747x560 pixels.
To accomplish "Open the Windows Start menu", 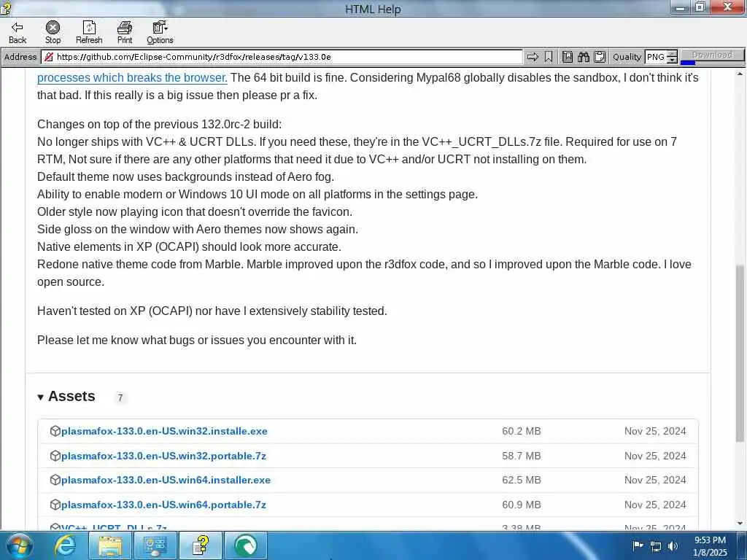I will [19, 545].
